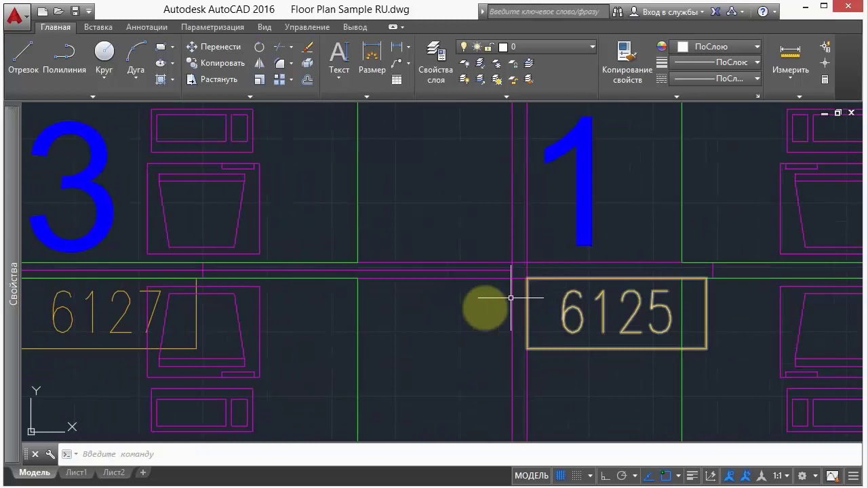Click the object color wheel icon
This screenshot has width=868, height=488.
coord(662,47)
